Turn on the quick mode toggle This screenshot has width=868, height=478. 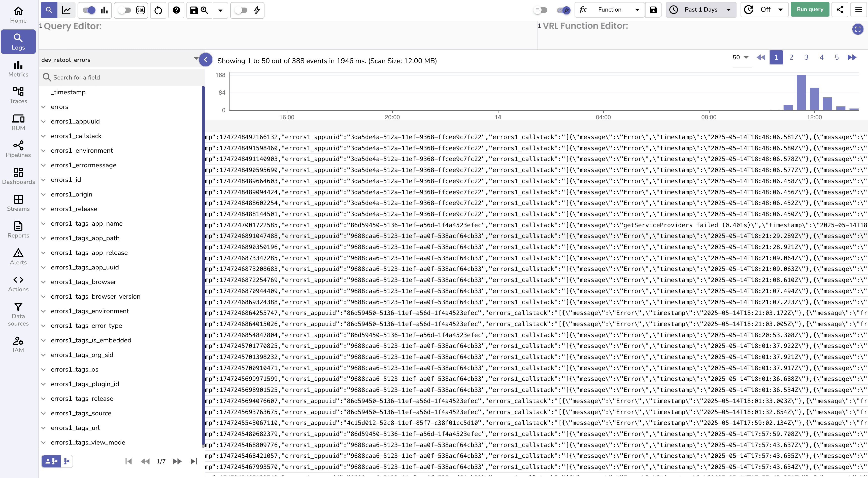click(x=241, y=10)
